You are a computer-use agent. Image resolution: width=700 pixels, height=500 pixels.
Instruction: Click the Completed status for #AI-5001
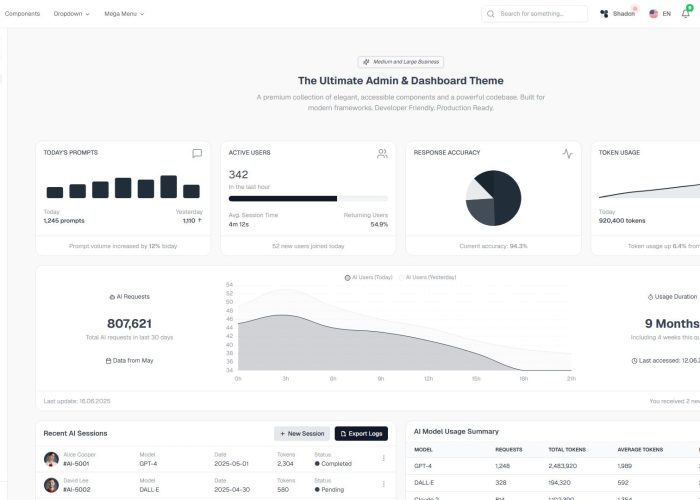pyautogui.click(x=333, y=464)
